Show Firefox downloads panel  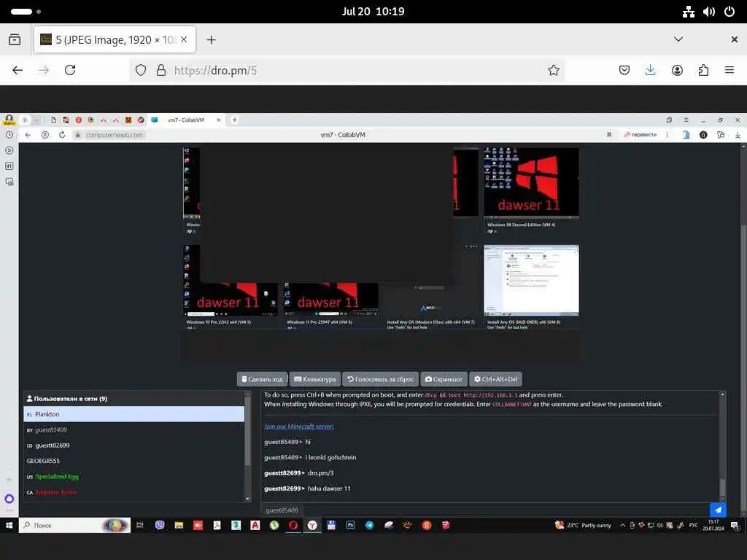click(x=650, y=71)
